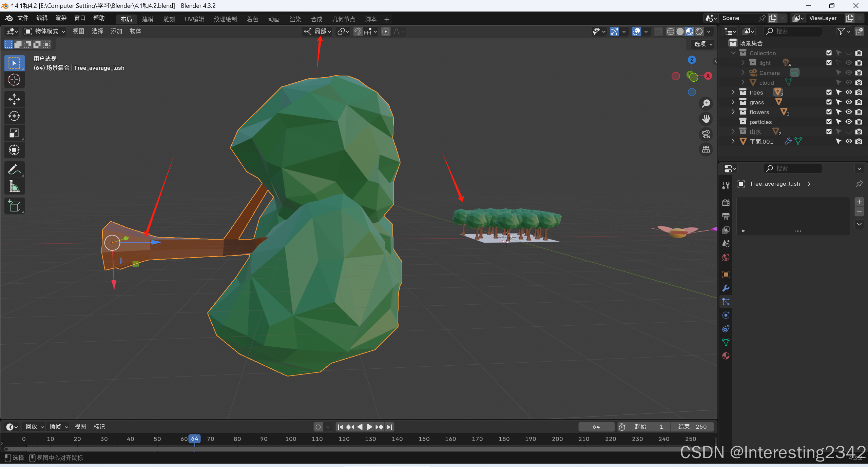The width and height of the screenshot is (868, 467).
Task: Open Modifier properties wrench tab
Action: (726, 288)
